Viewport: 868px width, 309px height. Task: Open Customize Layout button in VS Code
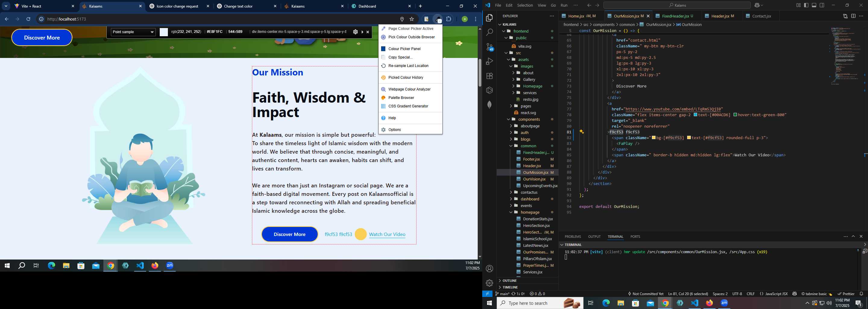point(798,5)
